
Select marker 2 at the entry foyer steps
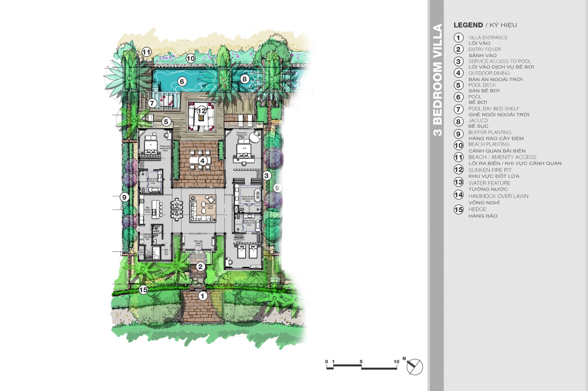coord(200,267)
